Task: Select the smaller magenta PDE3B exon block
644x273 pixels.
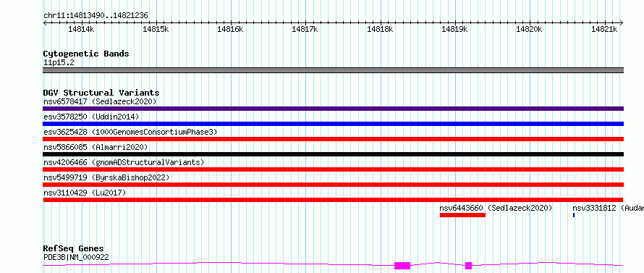Action: [x=469, y=266]
